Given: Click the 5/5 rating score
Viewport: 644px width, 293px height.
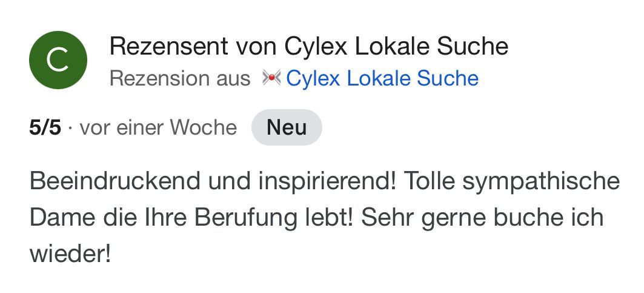Looking at the screenshot, I should click(x=45, y=127).
